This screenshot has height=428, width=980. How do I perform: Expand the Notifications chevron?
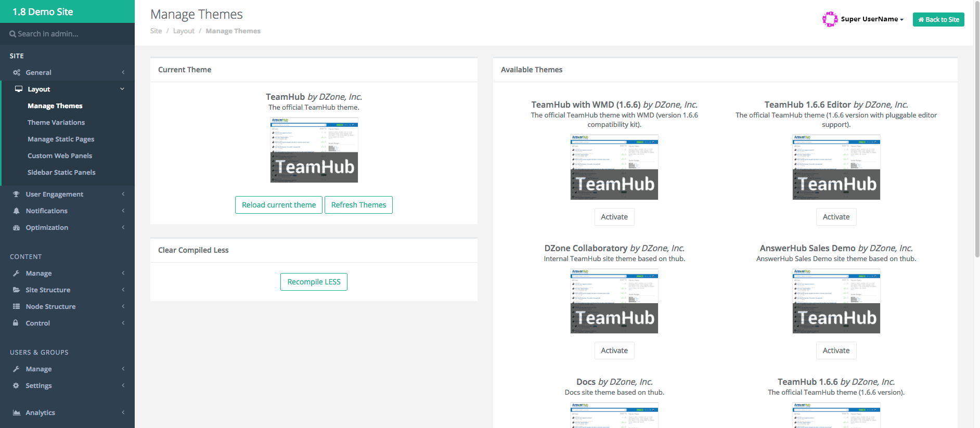point(123,211)
